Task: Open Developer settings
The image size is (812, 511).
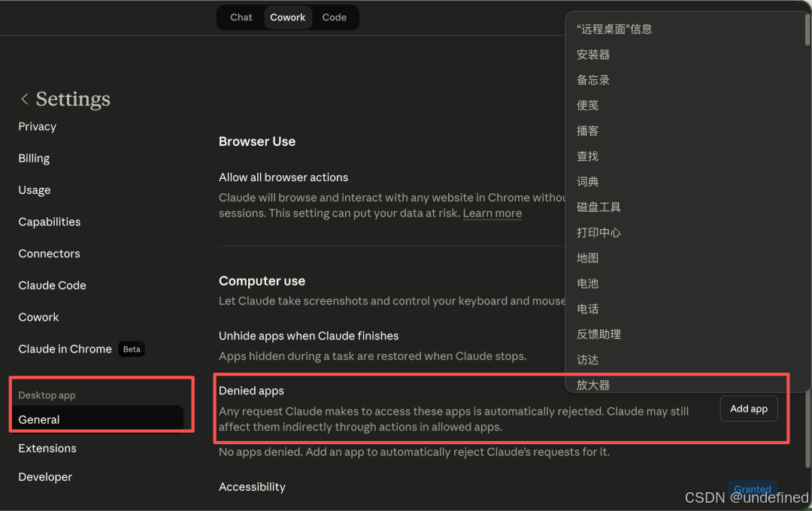Action: point(45,477)
